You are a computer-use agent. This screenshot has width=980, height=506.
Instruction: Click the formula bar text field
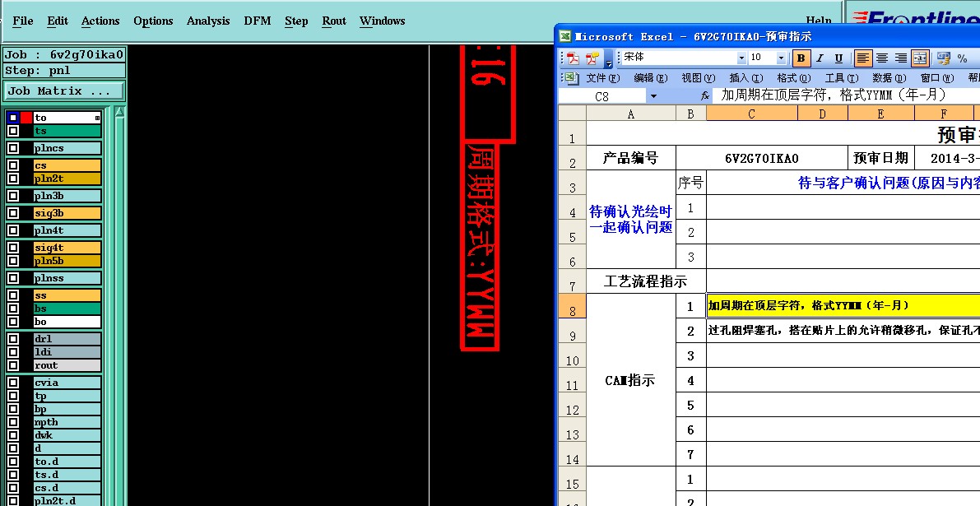click(847, 95)
